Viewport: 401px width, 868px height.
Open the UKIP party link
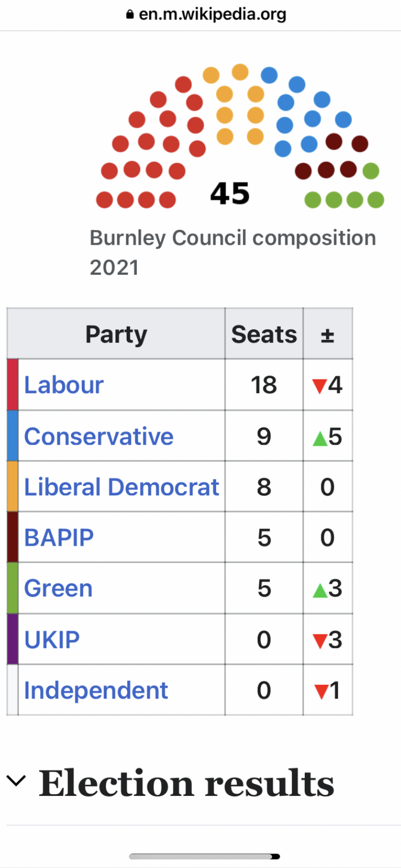[52, 639]
